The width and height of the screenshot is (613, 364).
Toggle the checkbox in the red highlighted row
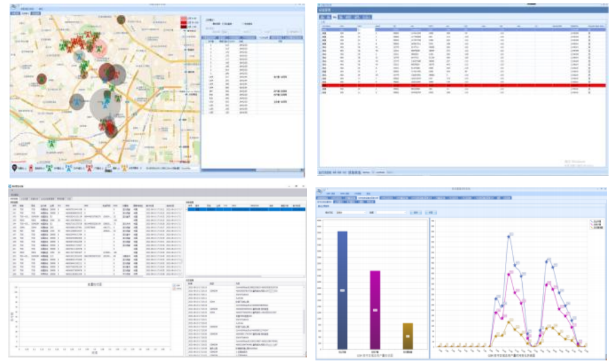click(x=590, y=86)
